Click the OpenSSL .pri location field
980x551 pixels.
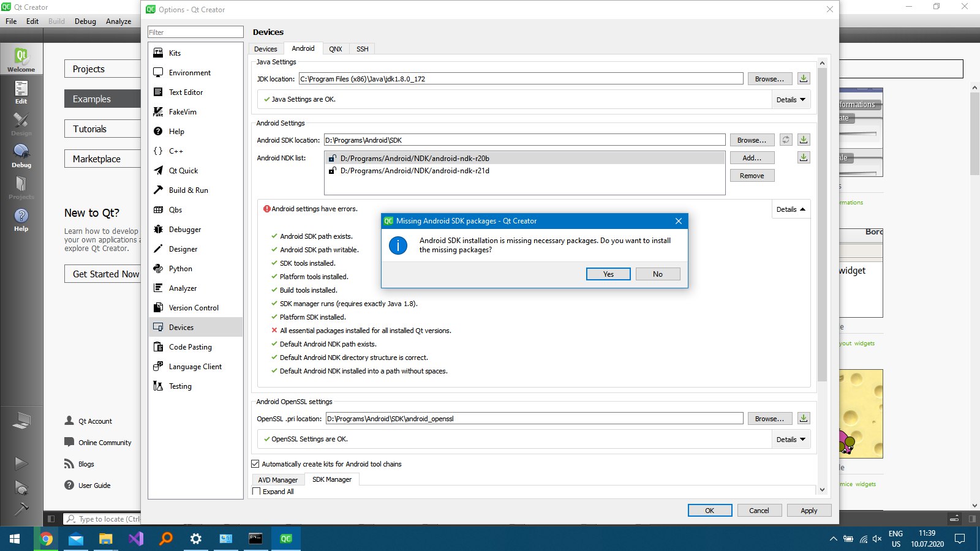534,419
